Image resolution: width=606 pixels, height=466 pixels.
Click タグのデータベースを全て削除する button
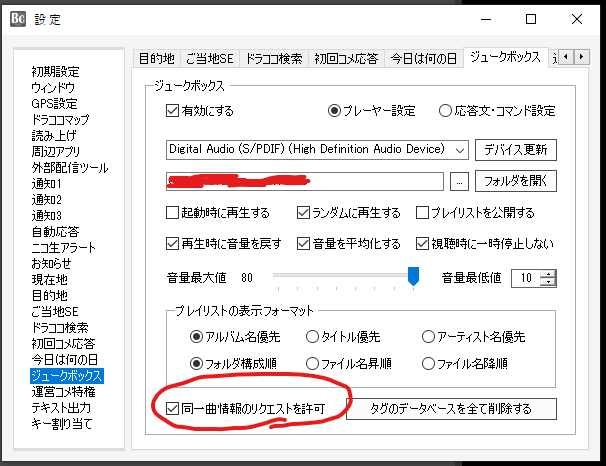tap(451, 409)
